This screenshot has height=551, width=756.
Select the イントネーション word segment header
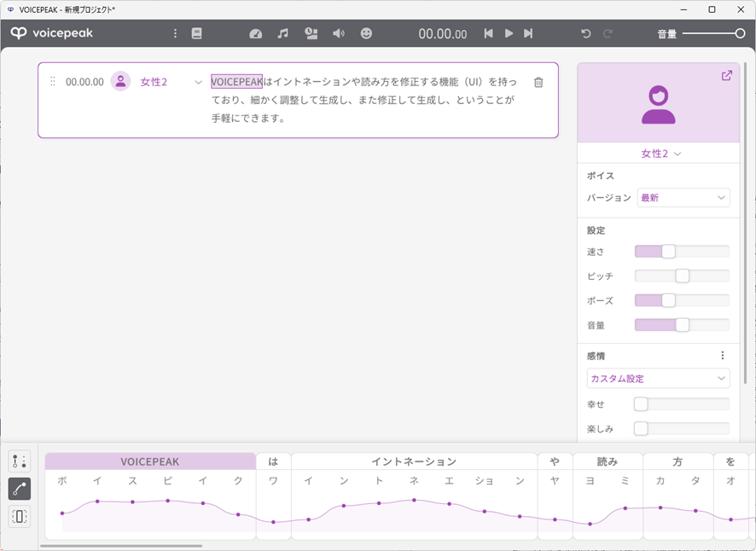tap(414, 461)
